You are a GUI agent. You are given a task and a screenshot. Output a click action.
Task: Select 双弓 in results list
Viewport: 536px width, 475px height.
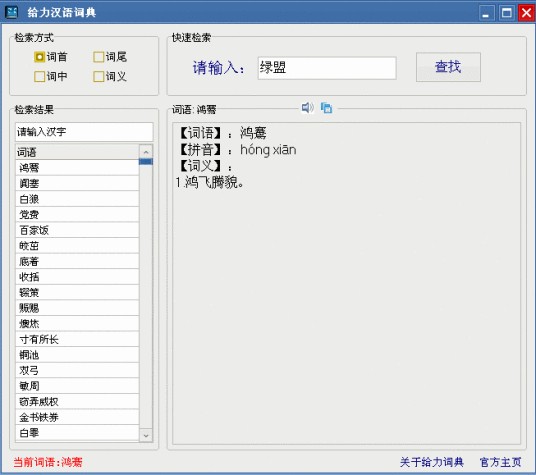77,370
